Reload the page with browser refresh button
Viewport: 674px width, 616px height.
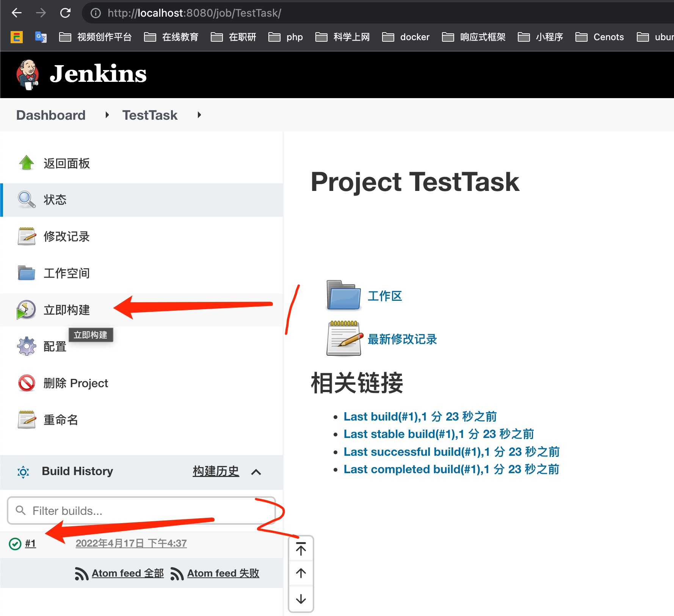pos(65,13)
